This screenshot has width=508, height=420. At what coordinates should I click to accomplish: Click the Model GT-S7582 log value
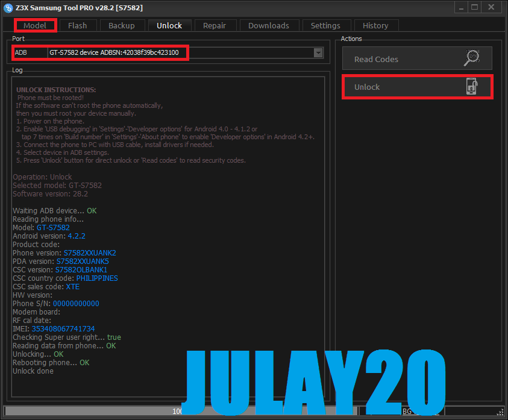(x=53, y=228)
